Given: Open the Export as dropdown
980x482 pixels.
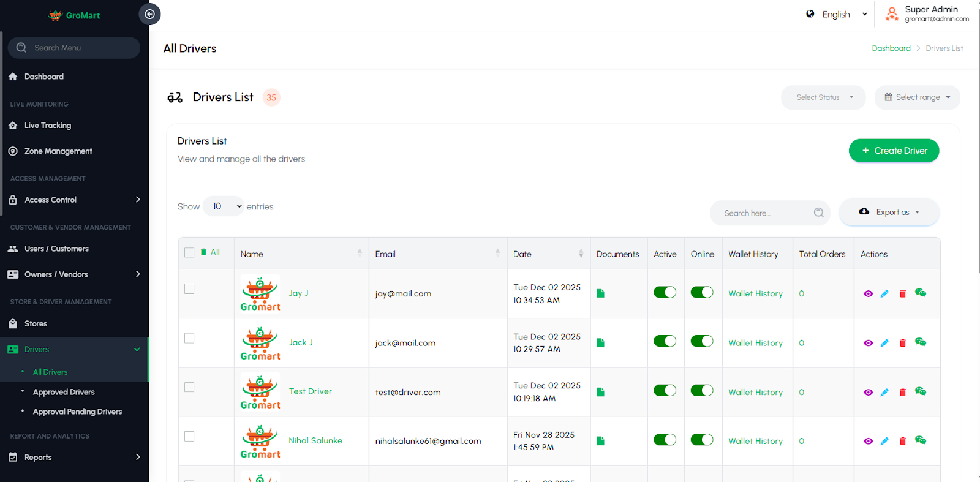Looking at the screenshot, I should coord(889,212).
